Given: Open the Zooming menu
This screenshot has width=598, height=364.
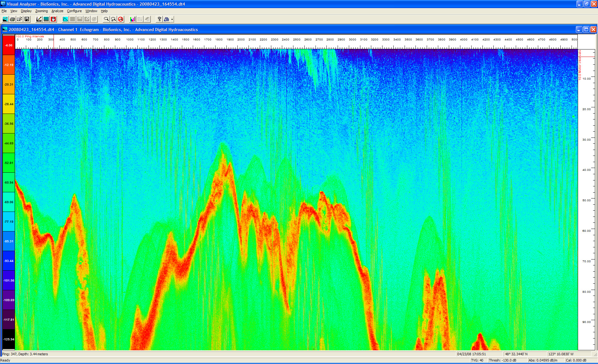Looking at the screenshot, I should tap(41, 11).
